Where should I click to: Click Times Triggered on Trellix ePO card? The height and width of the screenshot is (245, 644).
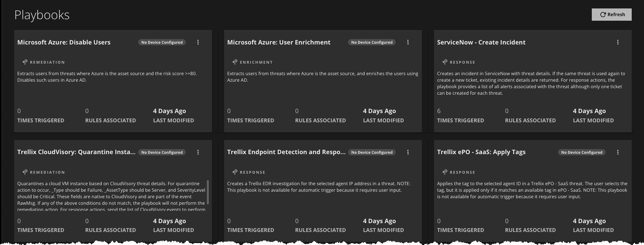pos(461,230)
